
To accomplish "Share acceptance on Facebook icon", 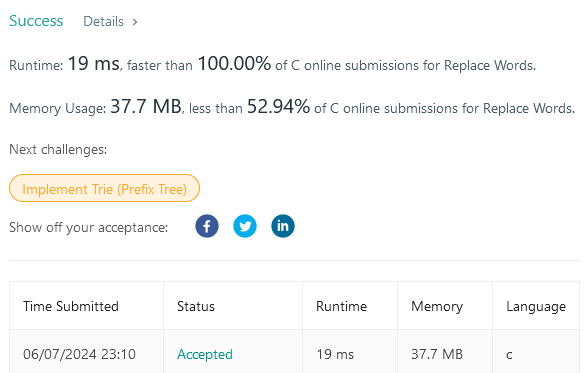I will 207,226.
